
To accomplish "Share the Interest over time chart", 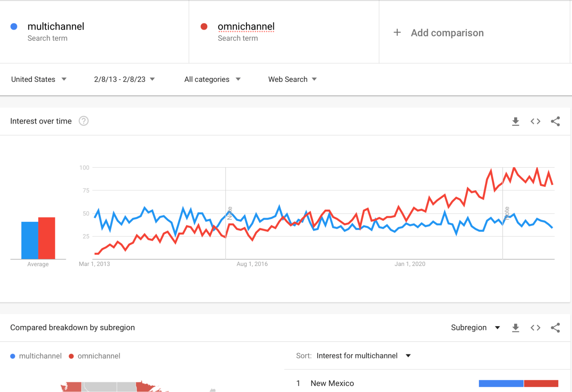I will 555,122.
